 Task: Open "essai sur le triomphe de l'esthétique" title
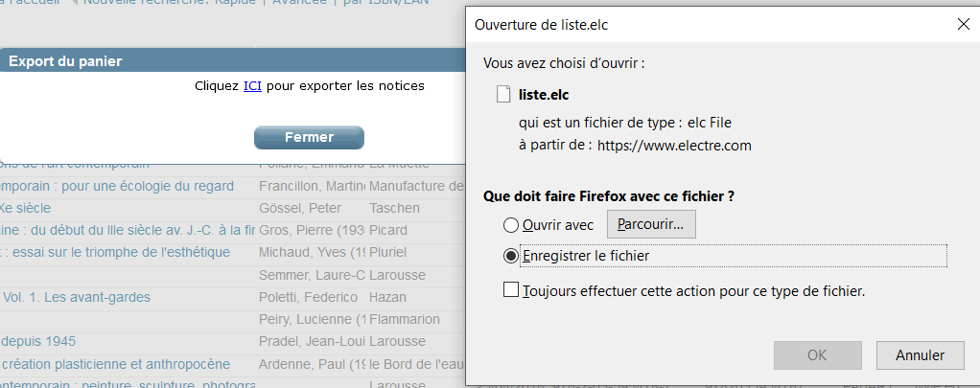(x=115, y=252)
